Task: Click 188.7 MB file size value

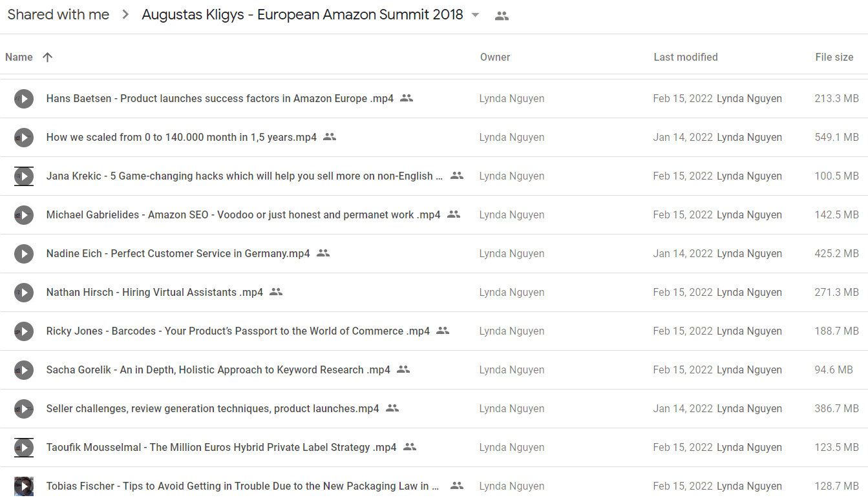Action: [836, 331]
